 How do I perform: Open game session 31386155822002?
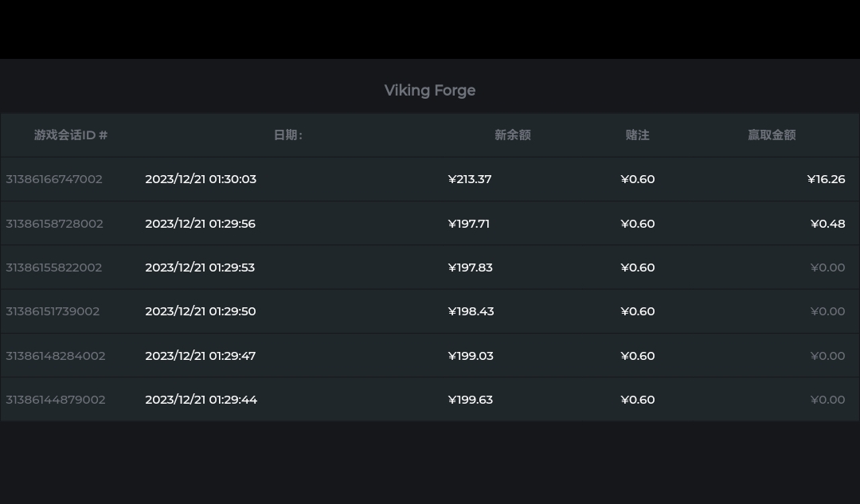click(x=54, y=268)
